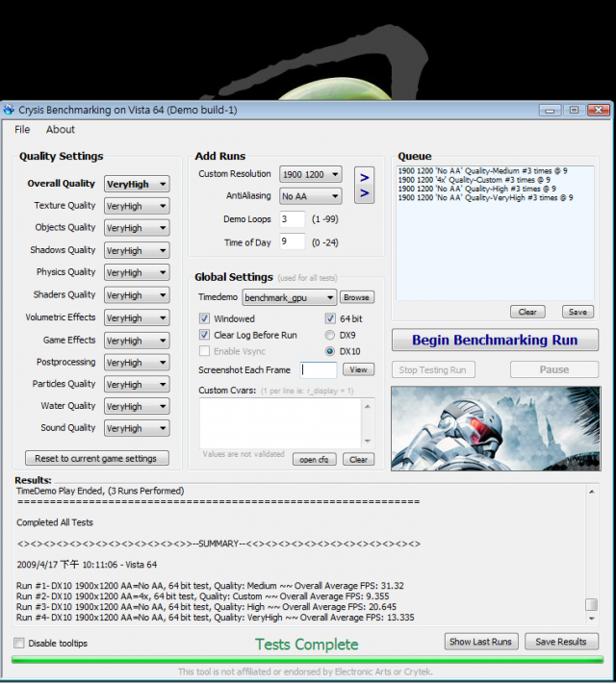Minimize the Crysis Benchmarking window
The image size is (616, 684).
tap(550, 110)
